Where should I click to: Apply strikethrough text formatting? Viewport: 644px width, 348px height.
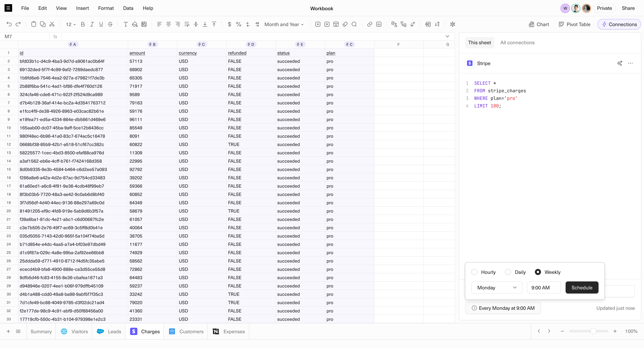pyautogui.click(x=110, y=24)
